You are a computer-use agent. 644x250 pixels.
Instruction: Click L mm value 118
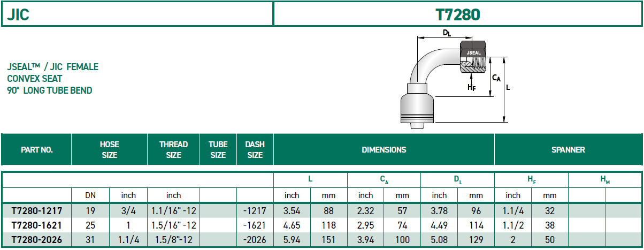(328, 225)
